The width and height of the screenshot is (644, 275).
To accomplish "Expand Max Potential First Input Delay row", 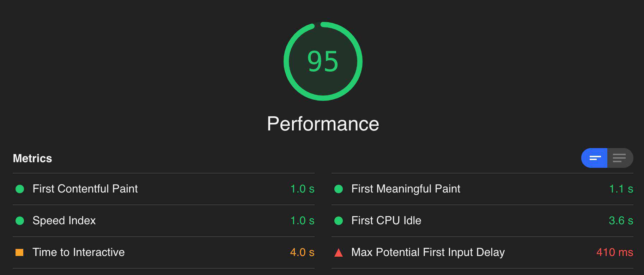I will (x=482, y=252).
